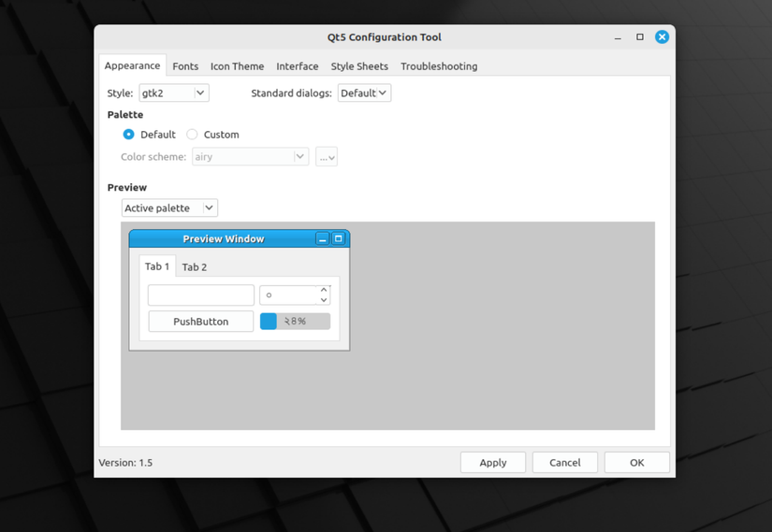
Task: Select Tab 1 in the preview
Action: [157, 266]
